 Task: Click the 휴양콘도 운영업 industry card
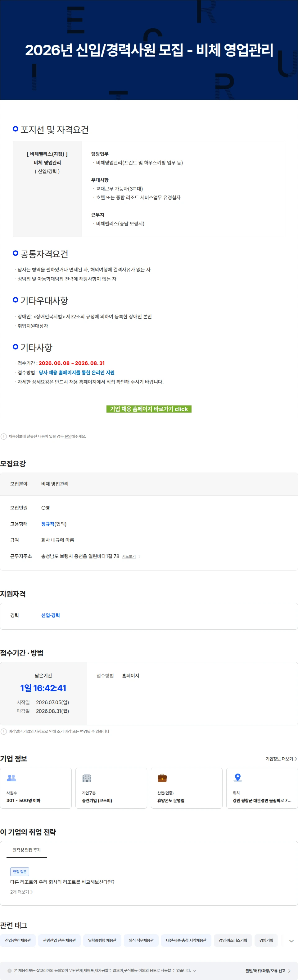[x=186, y=788]
